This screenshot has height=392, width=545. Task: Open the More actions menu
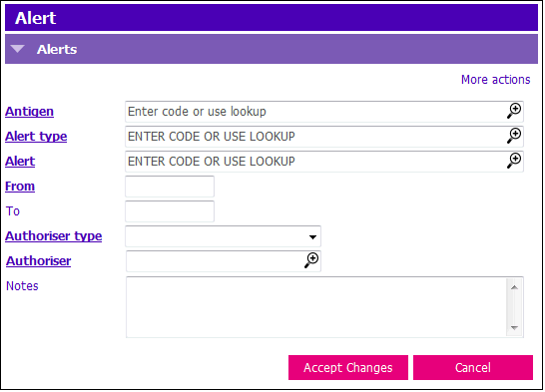[x=495, y=80]
